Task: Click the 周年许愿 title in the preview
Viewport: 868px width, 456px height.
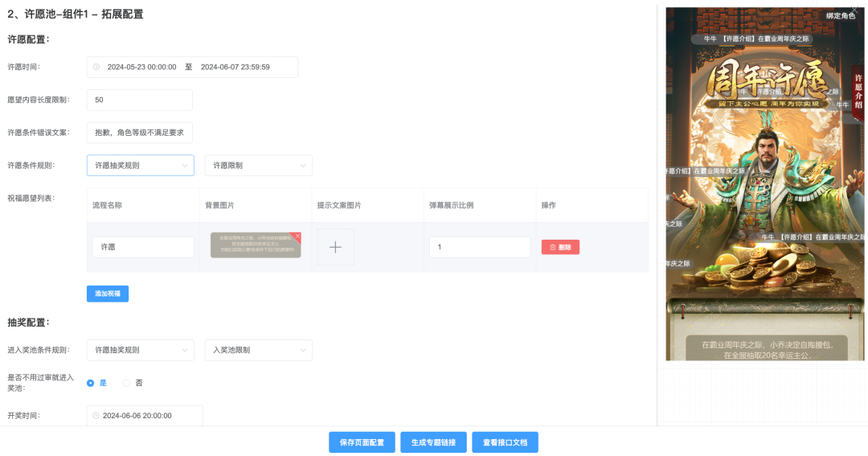Action: [767, 79]
